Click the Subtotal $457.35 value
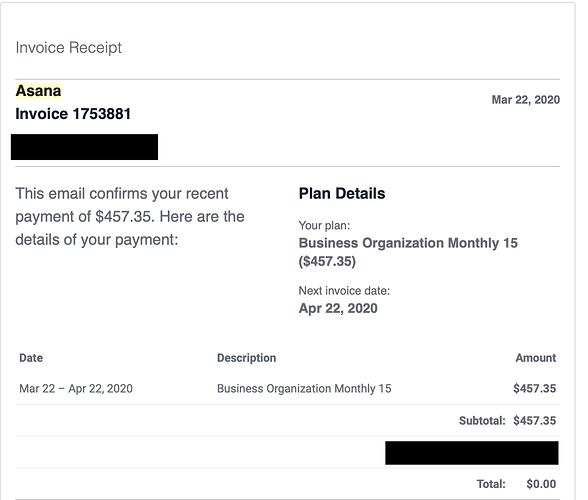The image size is (588, 500). tap(535, 421)
